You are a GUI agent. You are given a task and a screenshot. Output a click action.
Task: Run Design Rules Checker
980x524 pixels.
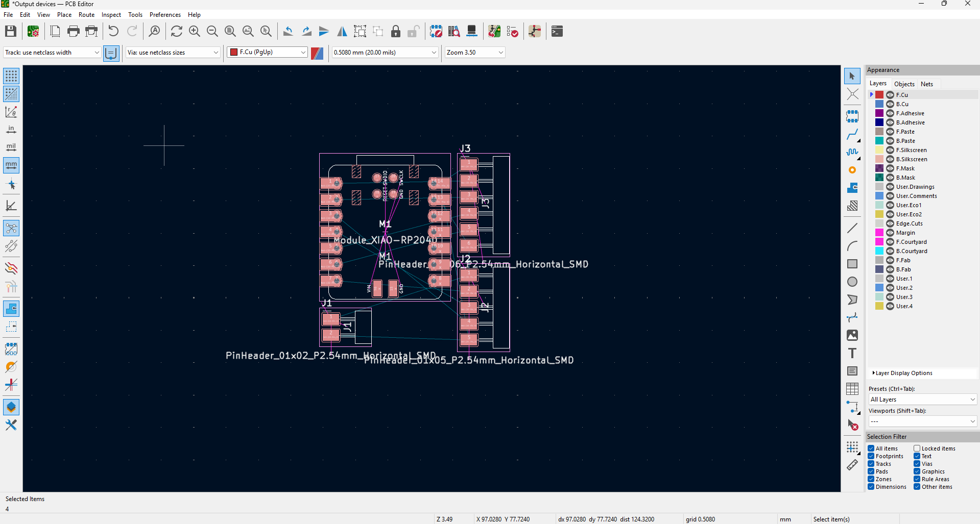point(512,32)
